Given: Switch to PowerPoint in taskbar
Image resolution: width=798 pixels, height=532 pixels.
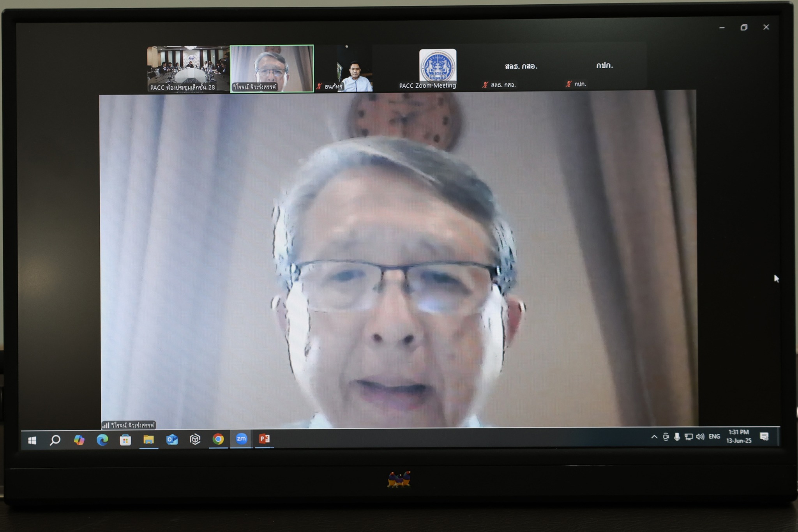Looking at the screenshot, I should (x=264, y=439).
